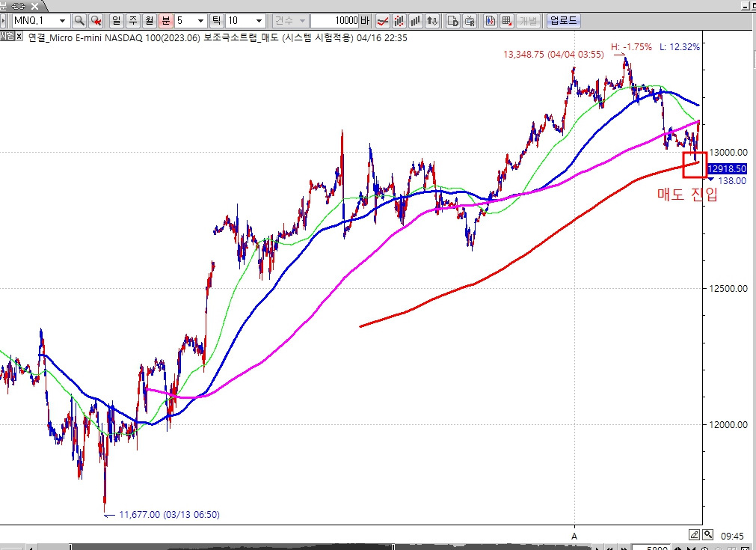Expand the tick count dropdown showing 10
Screen dimensions: 756x550
[259, 21]
